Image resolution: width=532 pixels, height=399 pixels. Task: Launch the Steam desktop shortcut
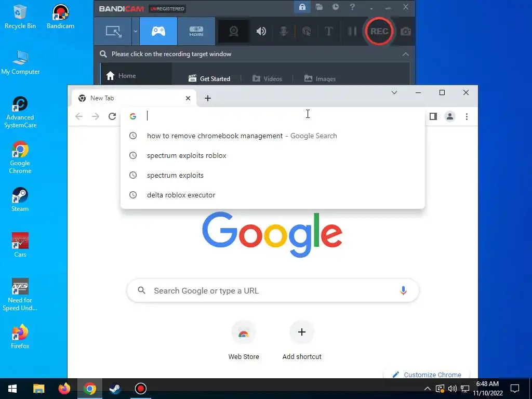(20, 199)
